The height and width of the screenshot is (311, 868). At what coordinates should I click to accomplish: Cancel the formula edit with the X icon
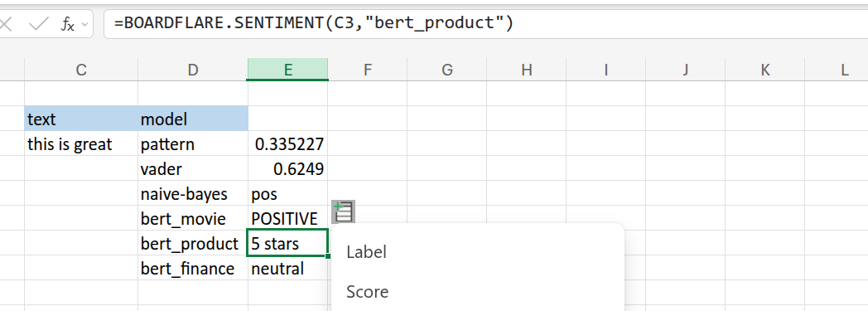(x=5, y=24)
